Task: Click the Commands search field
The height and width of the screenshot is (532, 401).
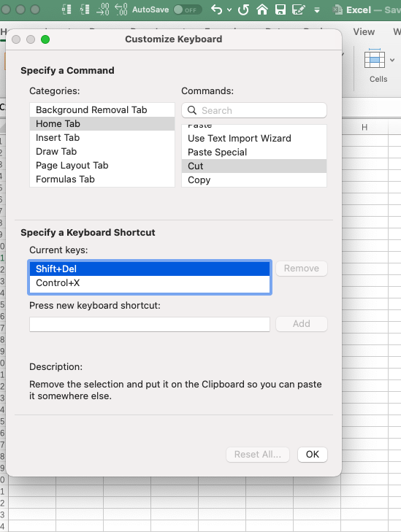Action: (x=254, y=110)
